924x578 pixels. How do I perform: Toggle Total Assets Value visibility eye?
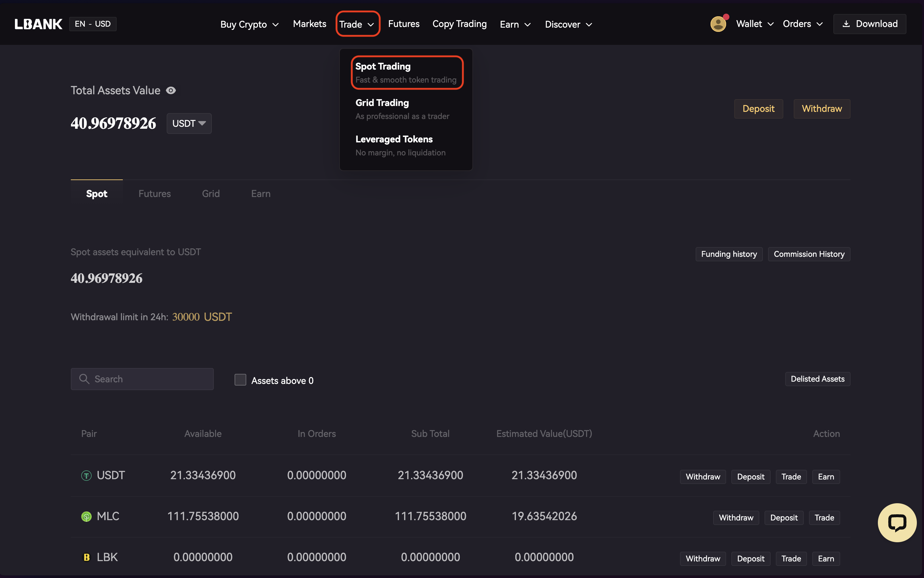pyautogui.click(x=171, y=91)
